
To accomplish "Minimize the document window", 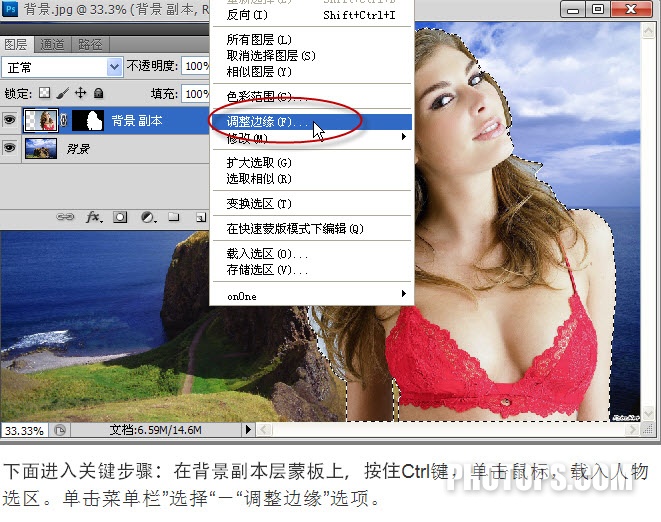I will pos(573,9).
